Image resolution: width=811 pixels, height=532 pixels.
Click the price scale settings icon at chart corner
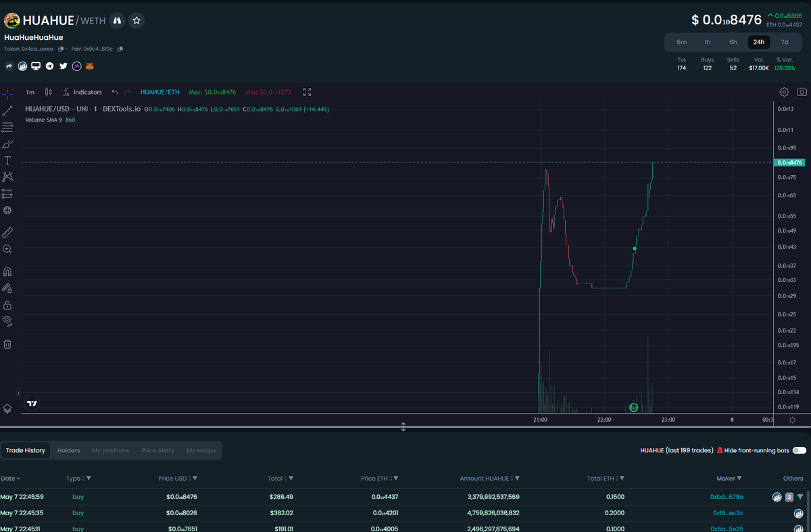792,420
